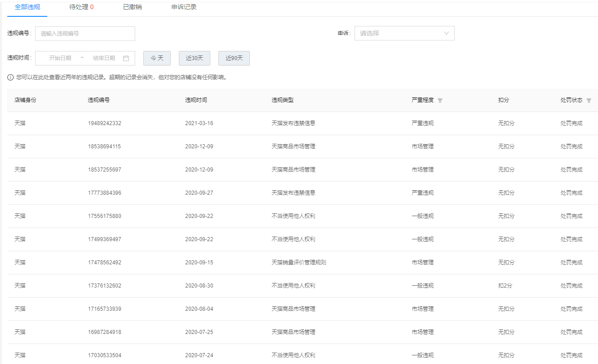Open the 申诉记录 tab
The height and width of the screenshot is (364, 598).
pos(184,7)
